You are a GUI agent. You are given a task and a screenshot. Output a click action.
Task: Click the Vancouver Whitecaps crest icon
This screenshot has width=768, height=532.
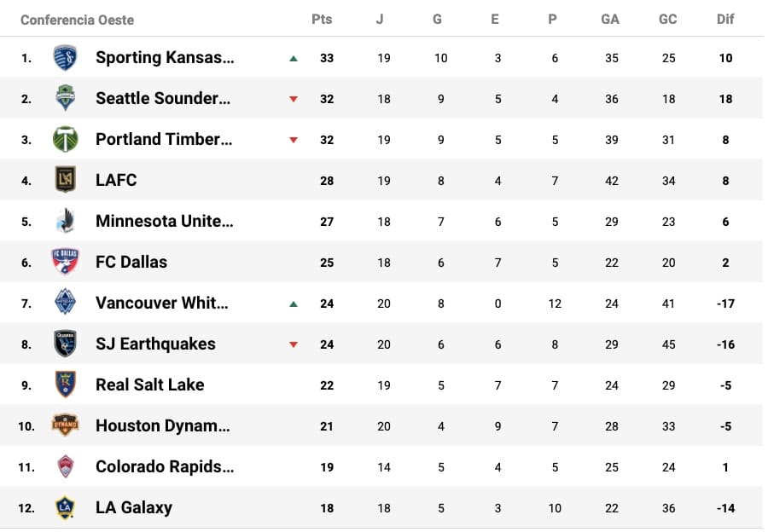(65, 303)
